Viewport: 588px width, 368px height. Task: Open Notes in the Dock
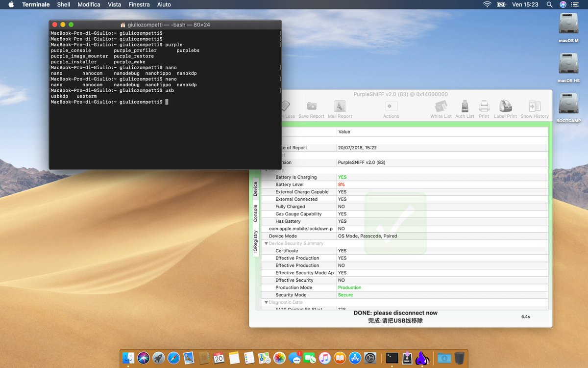(x=234, y=358)
